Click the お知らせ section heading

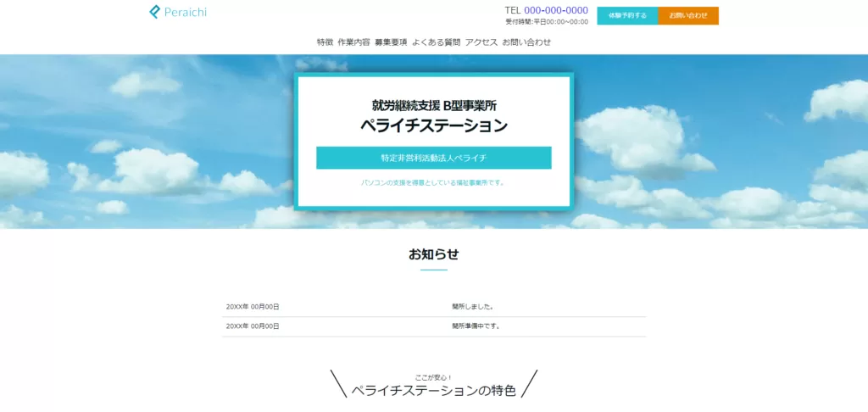pyautogui.click(x=434, y=254)
